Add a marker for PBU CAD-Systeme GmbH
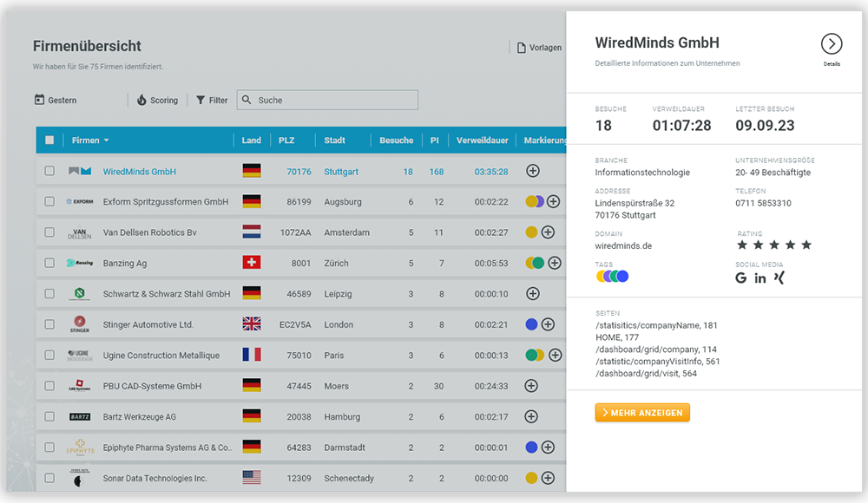Viewport: 868px width, 503px height. click(x=531, y=386)
